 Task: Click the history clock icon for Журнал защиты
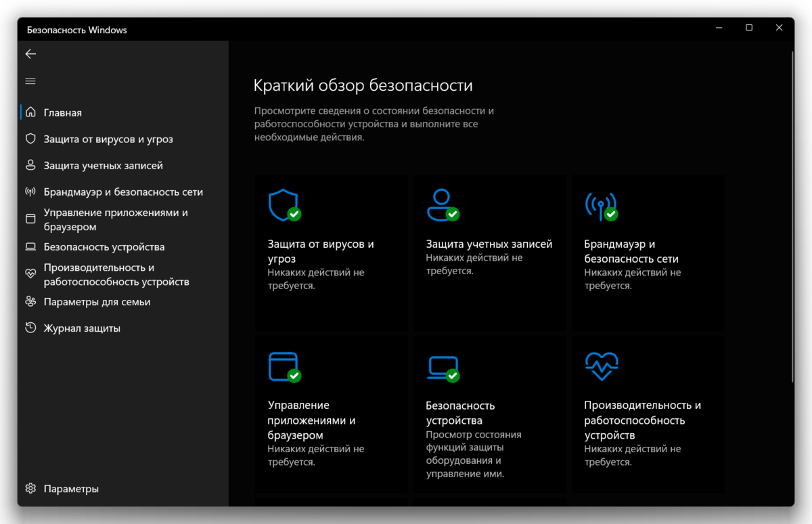[30, 328]
